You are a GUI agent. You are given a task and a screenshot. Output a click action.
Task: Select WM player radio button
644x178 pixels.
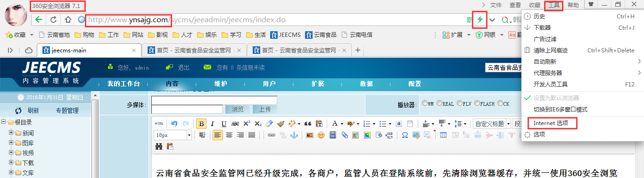point(425,103)
